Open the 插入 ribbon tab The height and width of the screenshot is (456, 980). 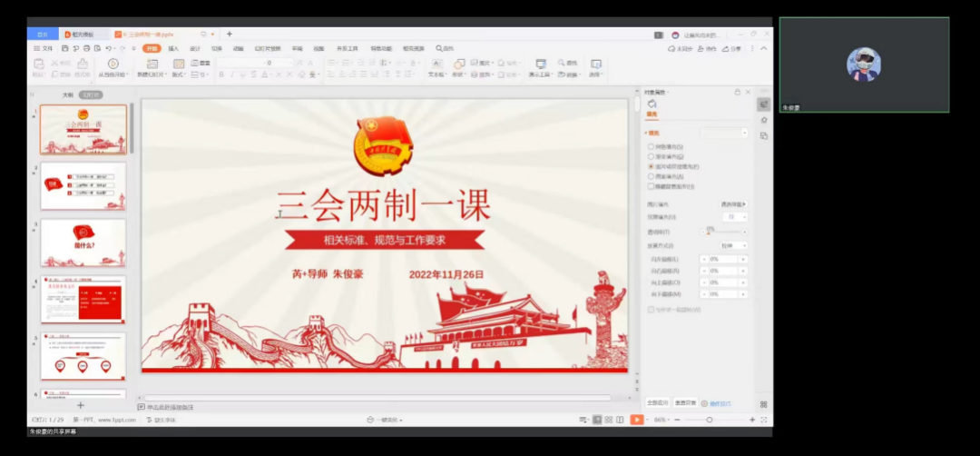[173, 48]
